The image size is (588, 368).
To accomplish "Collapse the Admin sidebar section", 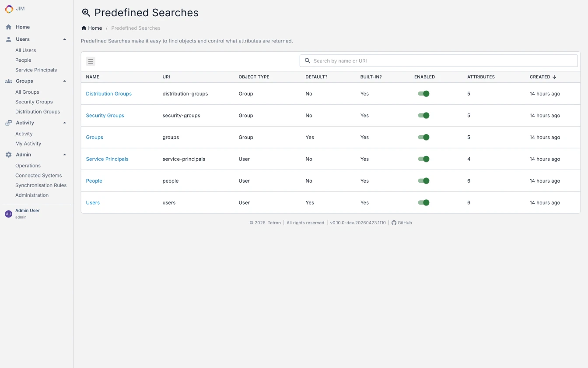I will (65, 154).
